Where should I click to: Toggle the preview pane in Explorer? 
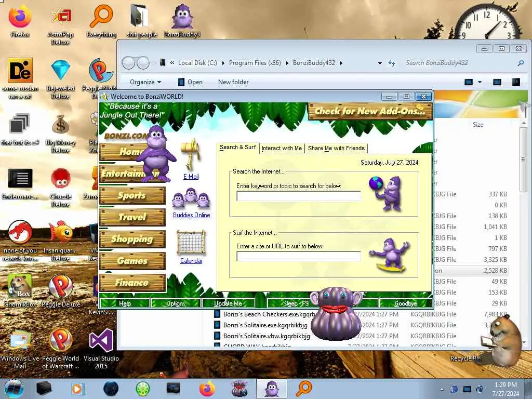[497, 82]
